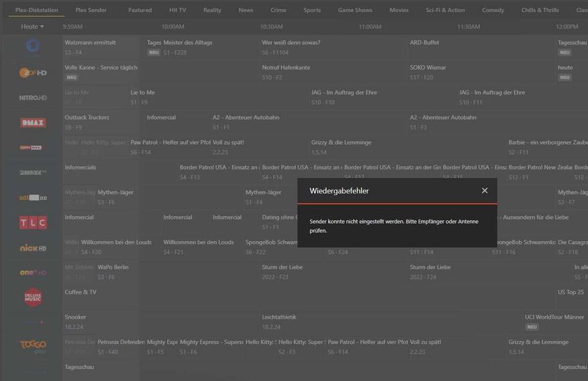Click the ZDF HD channel logo
The height and width of the screenshot is (381, 588).
pyautogui.click(x=33, y=73)
